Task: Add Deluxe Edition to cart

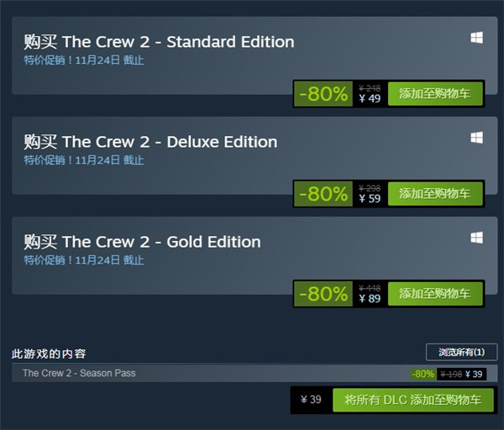Action: (435, 193)
